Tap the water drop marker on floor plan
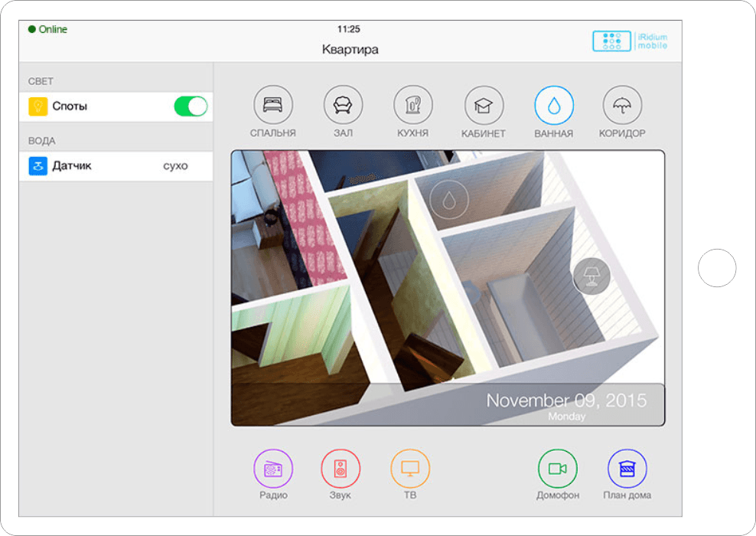 [x=449, y=200]
